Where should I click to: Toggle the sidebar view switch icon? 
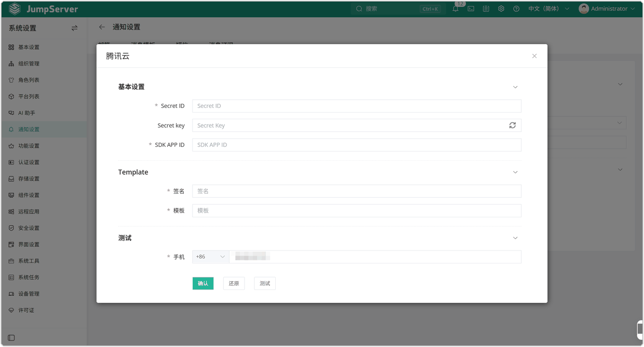click(x=74, y=28)
